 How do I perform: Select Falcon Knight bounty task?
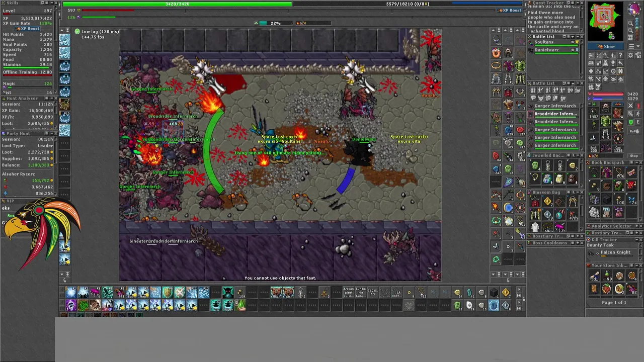coord(611,252)
